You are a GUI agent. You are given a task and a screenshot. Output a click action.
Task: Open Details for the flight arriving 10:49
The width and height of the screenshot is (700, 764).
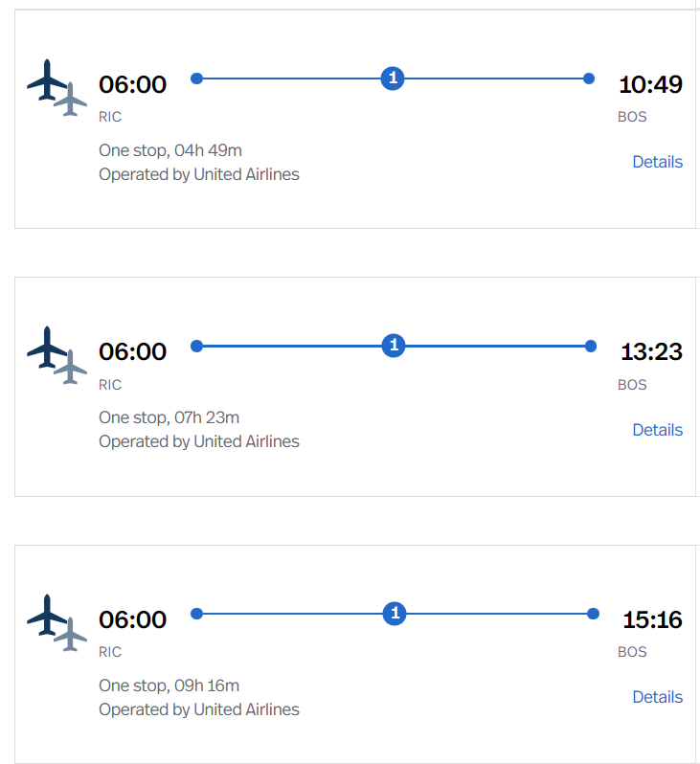(x=657, y=162)
